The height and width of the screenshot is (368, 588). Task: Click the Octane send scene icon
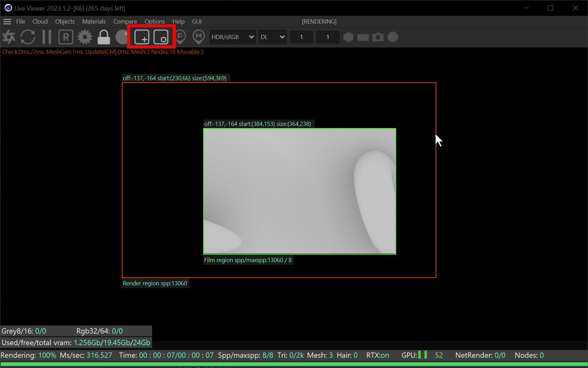coord(9,37)
